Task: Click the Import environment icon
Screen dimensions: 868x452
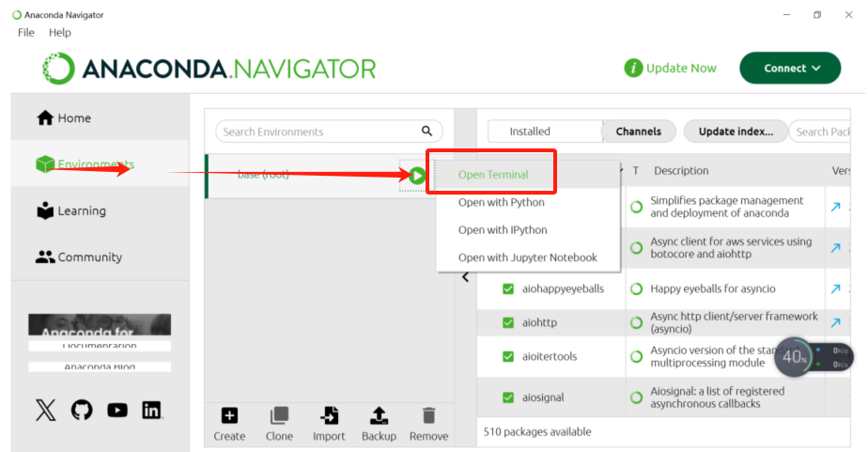Action: pos(329,415)
